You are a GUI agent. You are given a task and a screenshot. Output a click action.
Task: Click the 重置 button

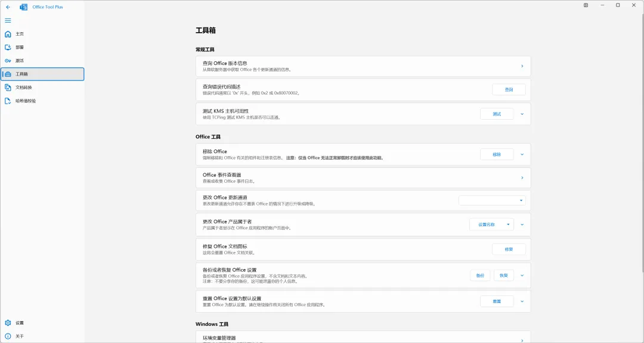(x=497, y=301)
